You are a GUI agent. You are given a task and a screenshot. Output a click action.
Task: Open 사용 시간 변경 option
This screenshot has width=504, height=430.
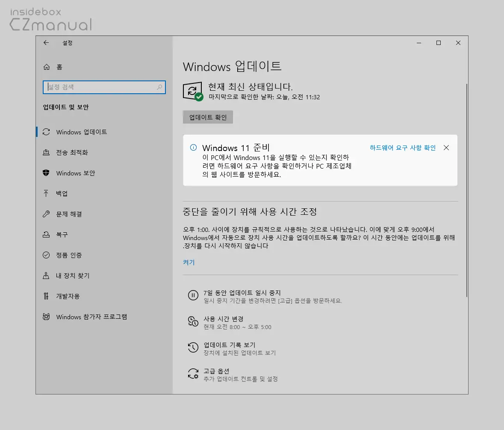(230, 322)
